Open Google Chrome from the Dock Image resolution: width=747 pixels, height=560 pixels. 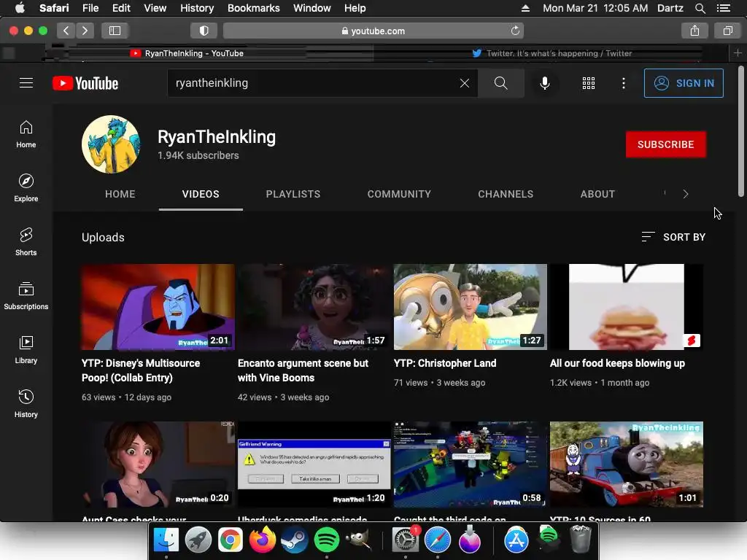pyautogui.click(x=231, y=540)
